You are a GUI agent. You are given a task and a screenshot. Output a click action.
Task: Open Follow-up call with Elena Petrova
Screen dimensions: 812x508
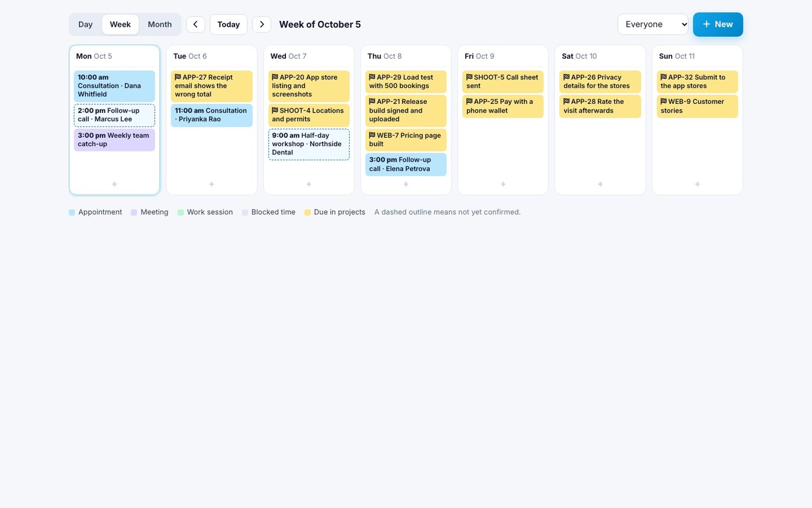coord(406,164)
